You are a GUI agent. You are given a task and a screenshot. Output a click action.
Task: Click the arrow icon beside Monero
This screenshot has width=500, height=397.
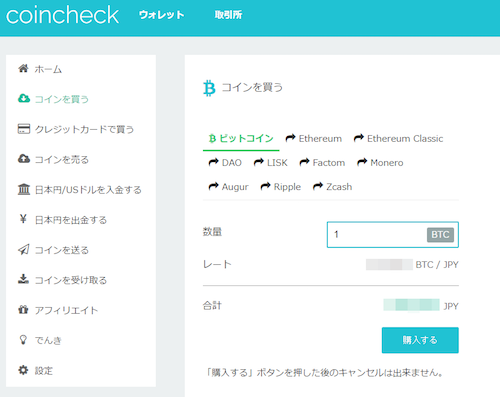(x=362, y=162)
